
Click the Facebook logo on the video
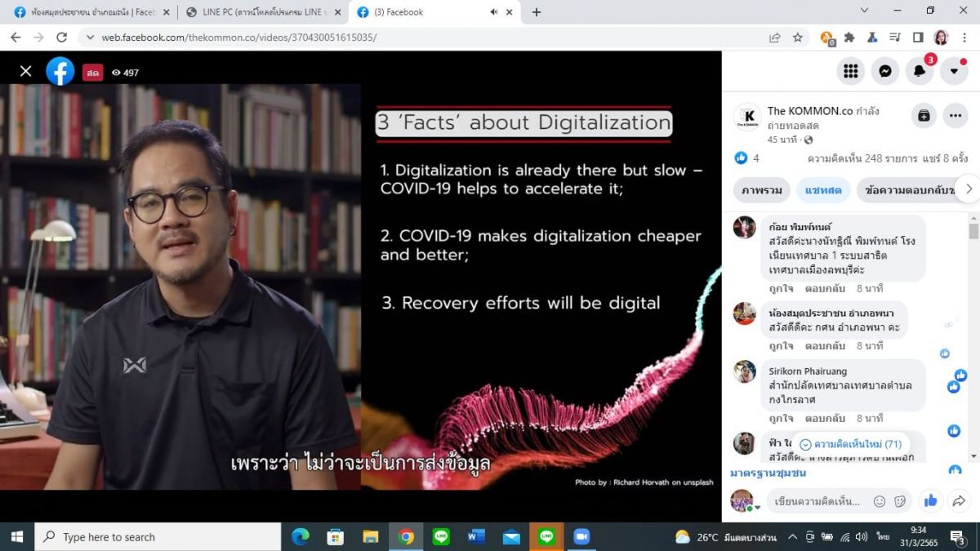pos(60,72)
